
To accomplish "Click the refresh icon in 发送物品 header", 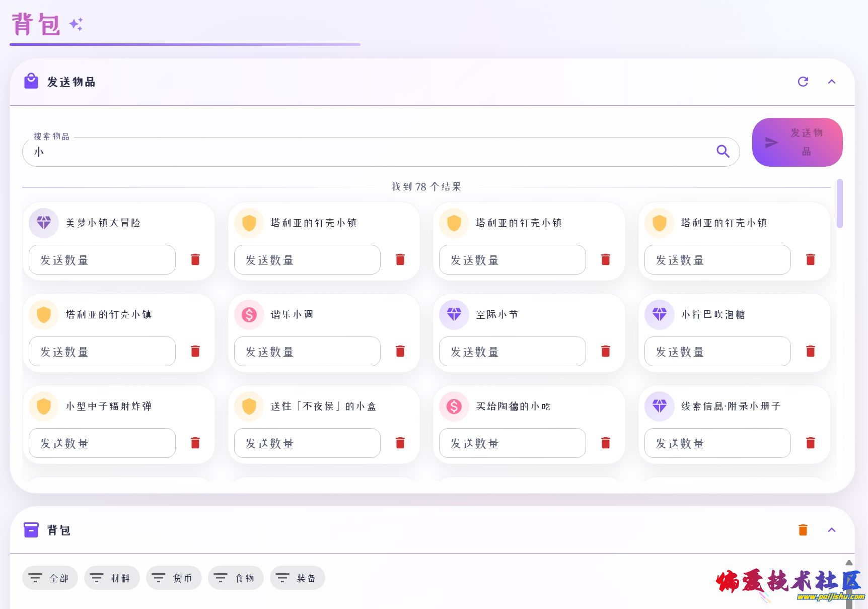I will tap(803, 82).
